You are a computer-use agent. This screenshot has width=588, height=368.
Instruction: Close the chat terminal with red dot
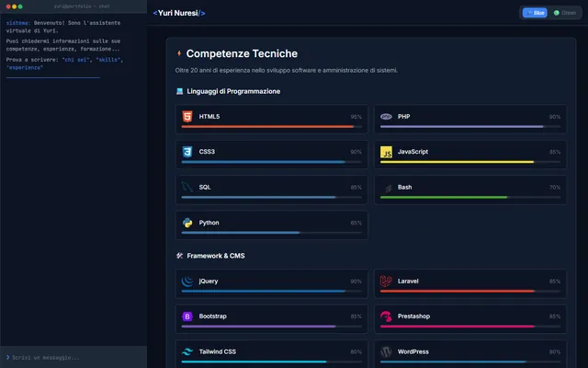click(x=8, y=6)
